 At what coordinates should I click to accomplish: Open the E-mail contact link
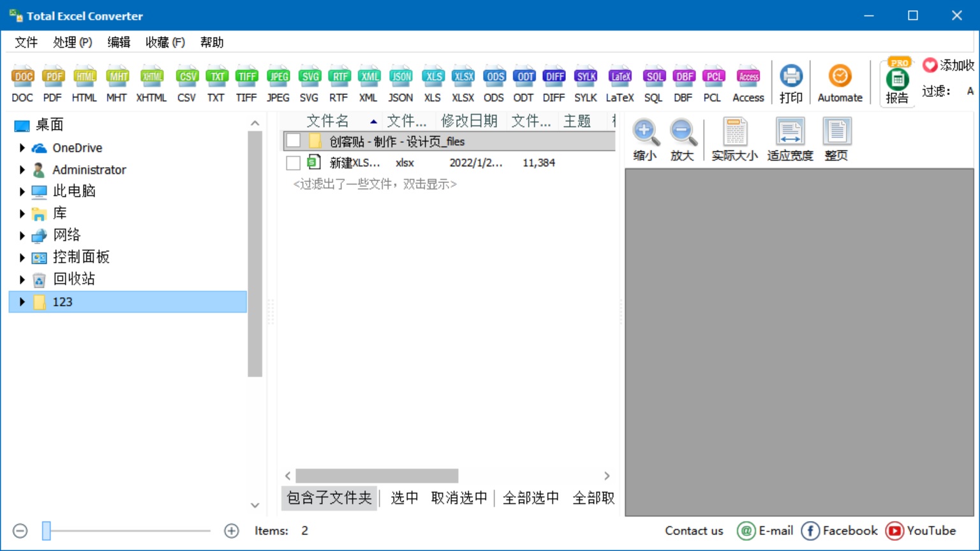point(765,531)
